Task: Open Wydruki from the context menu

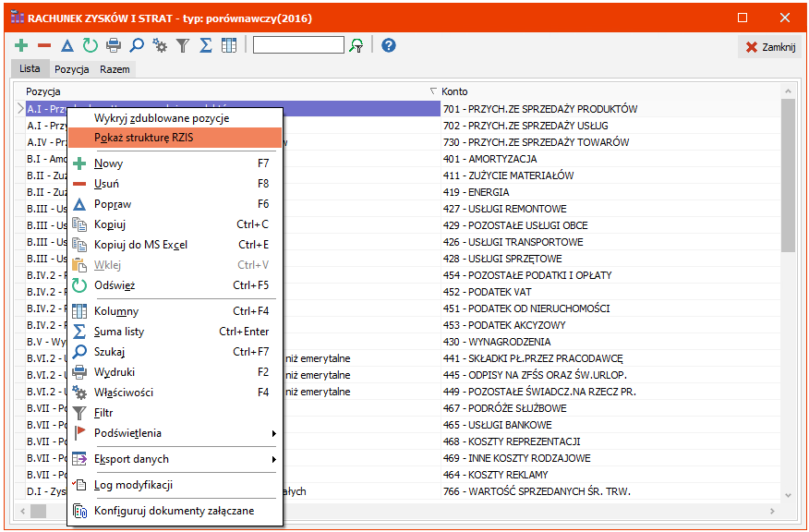Action: (x=175, y=372)
